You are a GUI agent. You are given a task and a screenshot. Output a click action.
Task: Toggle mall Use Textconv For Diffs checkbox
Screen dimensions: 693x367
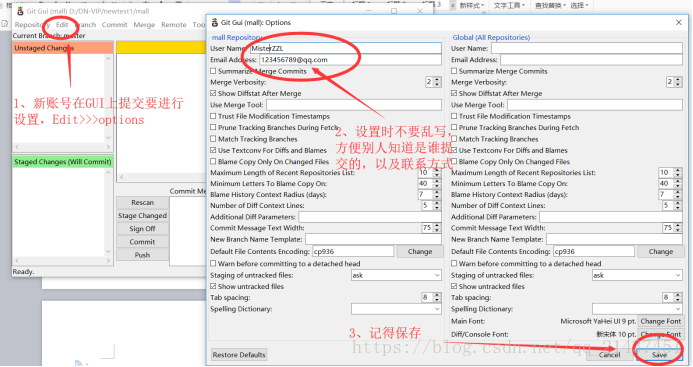[213, 150]
